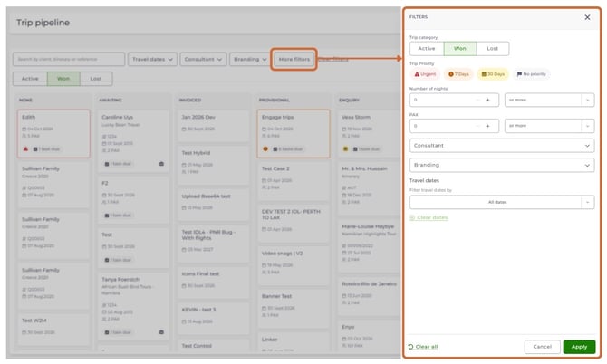Click the calendar icon on Test Case 2 card
Viewport: 607px width, 364px height.
tap(264, 180)
